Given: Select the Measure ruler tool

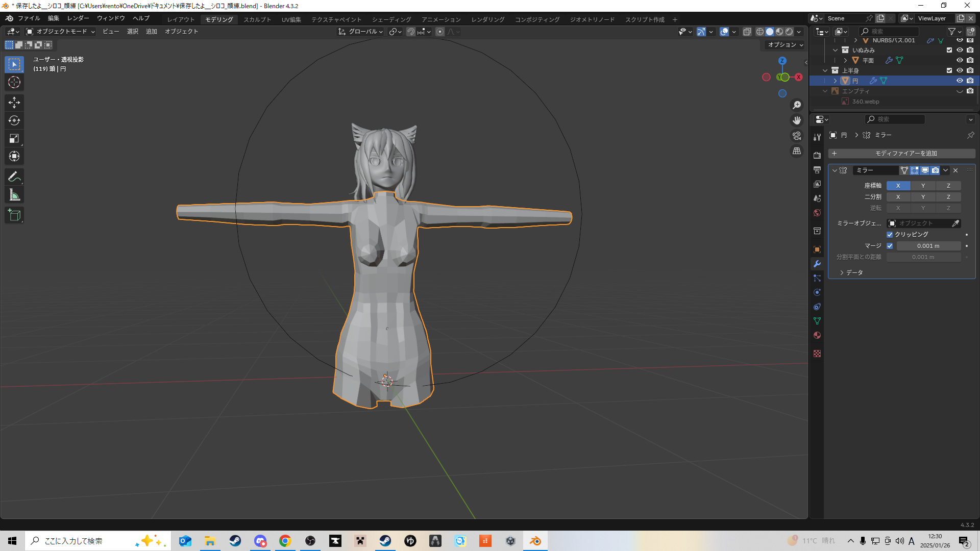Looking at the screenshot, I should click(14, 195).
